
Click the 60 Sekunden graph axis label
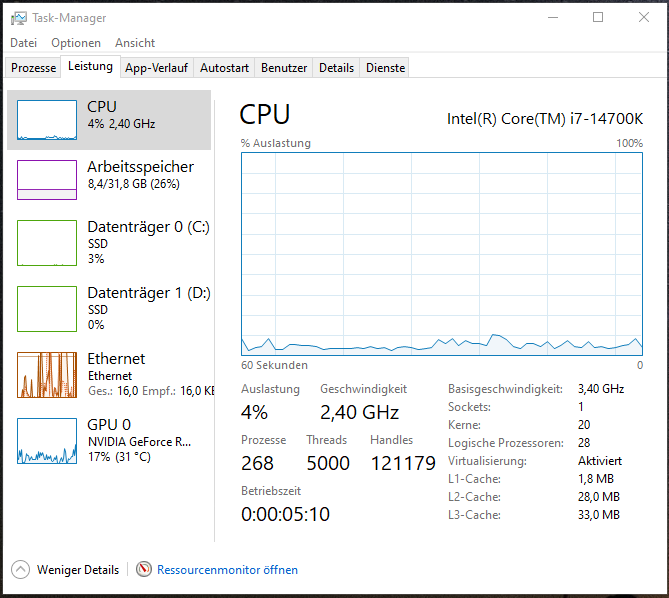[274, 365]
